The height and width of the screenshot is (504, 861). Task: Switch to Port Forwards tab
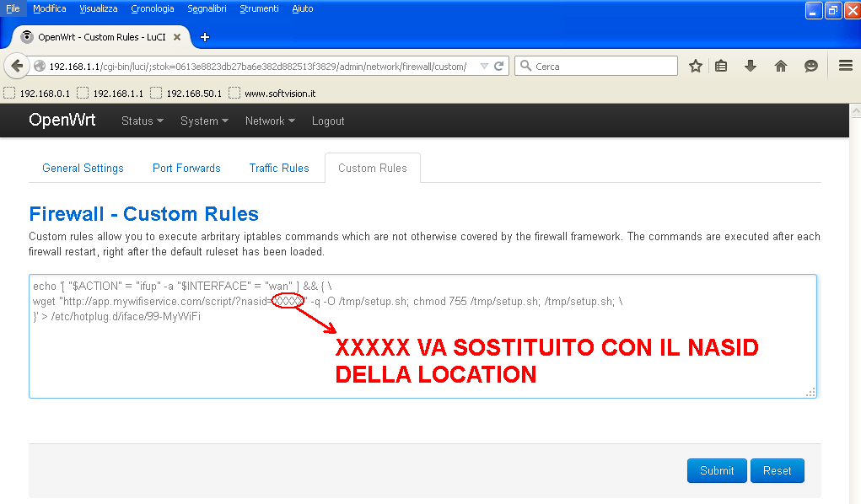click(x=186, y=168)
